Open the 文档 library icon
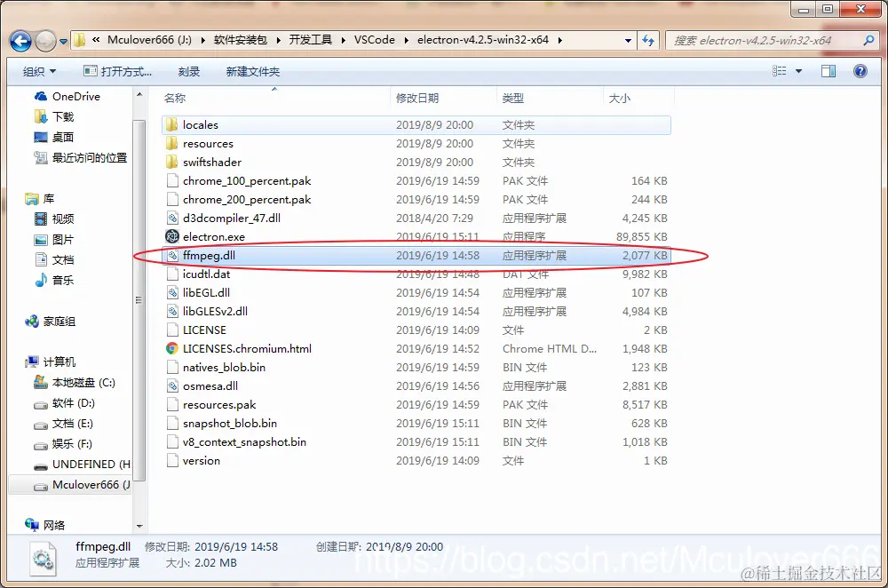 [x=41, y=259]
